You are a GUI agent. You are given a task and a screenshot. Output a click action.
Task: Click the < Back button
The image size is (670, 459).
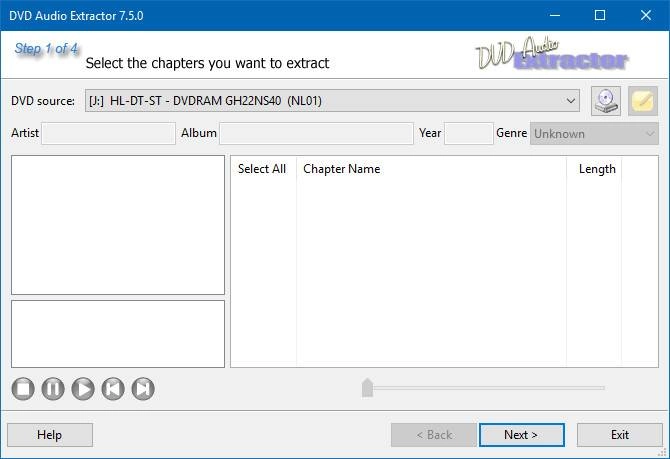(x=434, y=435)
